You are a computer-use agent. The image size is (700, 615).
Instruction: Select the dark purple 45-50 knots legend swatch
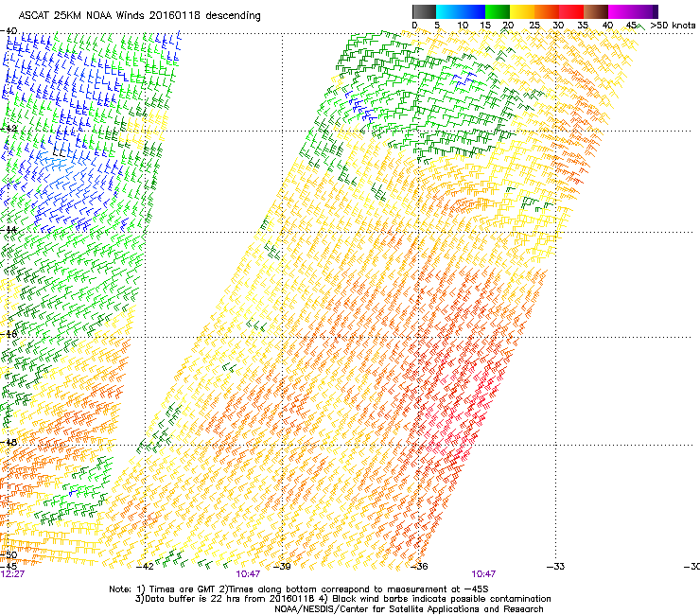click(645, 11)
